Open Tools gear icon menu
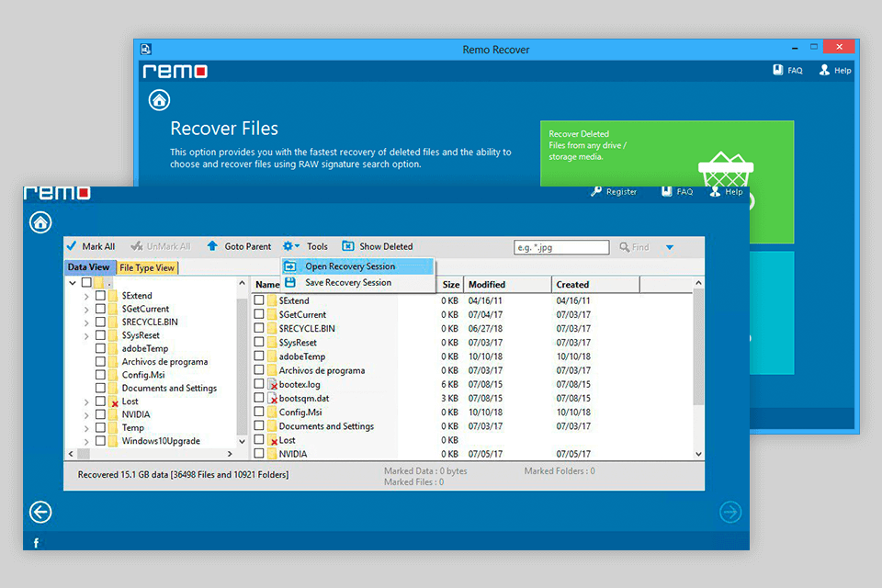Viewport: 882px width, 588px height. coord(290,246)
